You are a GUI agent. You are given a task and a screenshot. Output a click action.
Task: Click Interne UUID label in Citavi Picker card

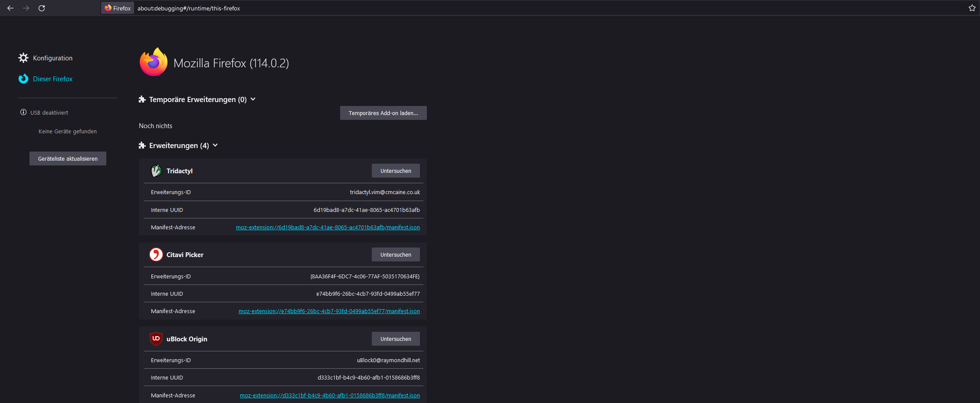[167, 294]
